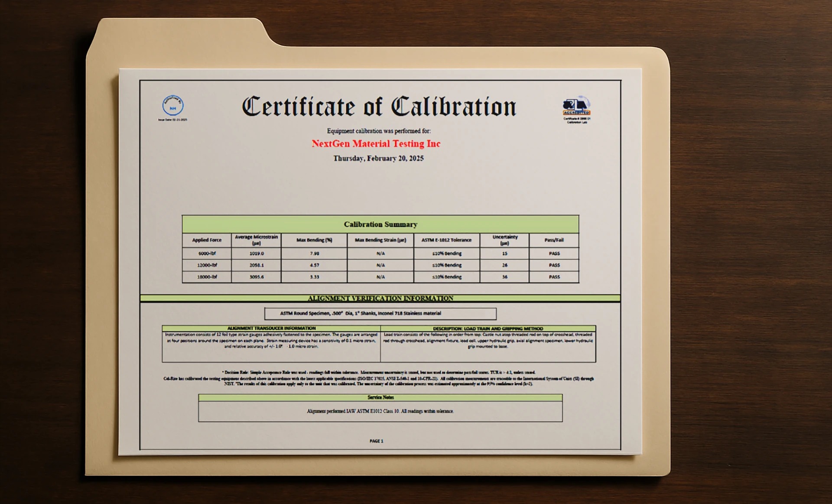The image size is (832, 504).
Task: Click the service notes alignment text
Action: (380, 411)
